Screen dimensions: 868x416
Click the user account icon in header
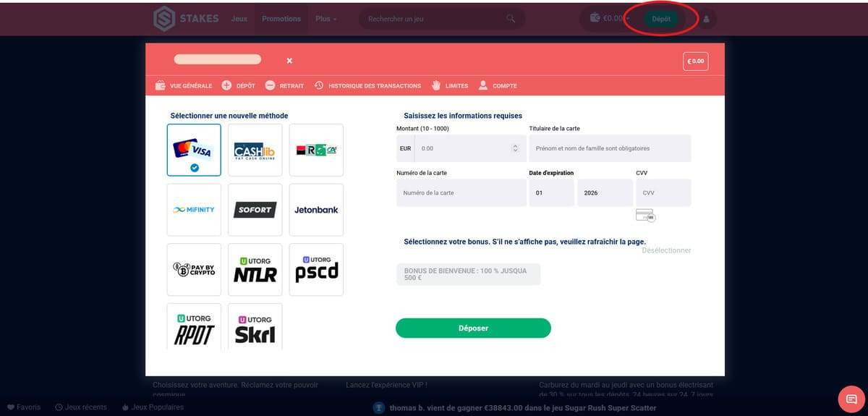(x=706, y=19)
